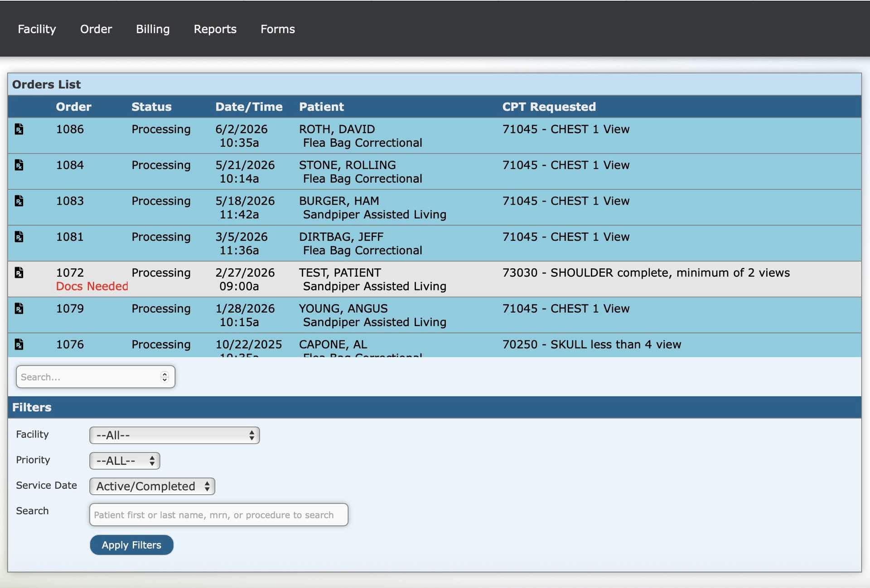Click the Processing status of order 1086

(x=161, y=129)
